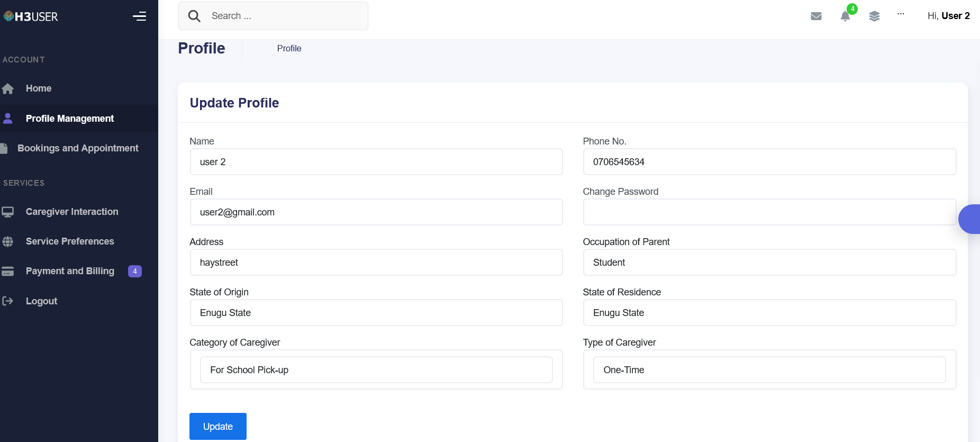The width and height of the screenshot is (980, 442).
Task: Click the Change Password input field
Action: [769, 212]
